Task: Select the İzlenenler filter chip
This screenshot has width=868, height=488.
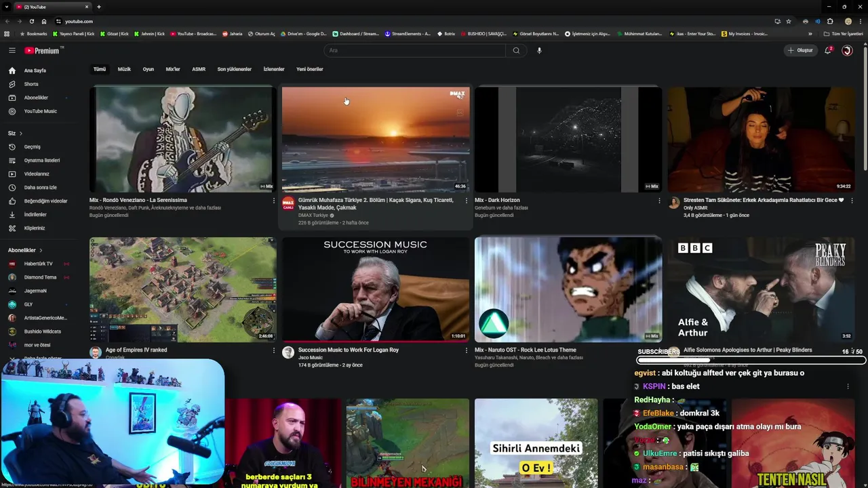Action: (274, 69)
